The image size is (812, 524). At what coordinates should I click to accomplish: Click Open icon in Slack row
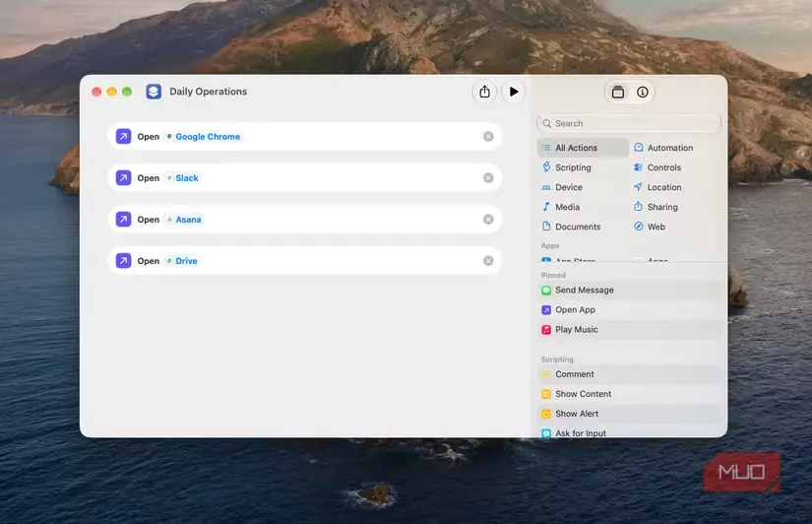(x=123, y=177)
